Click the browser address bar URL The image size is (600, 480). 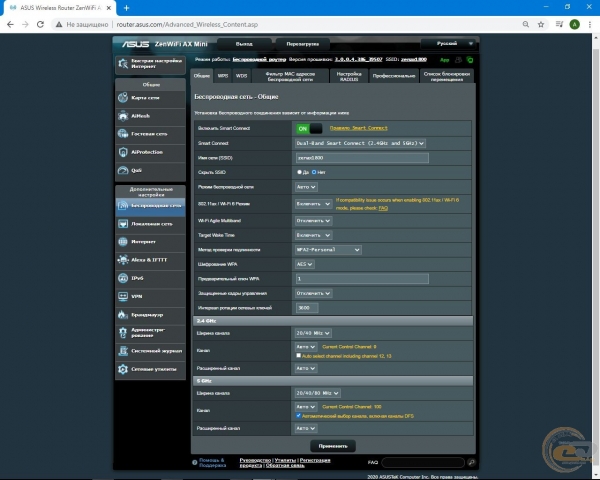(187, 24)
